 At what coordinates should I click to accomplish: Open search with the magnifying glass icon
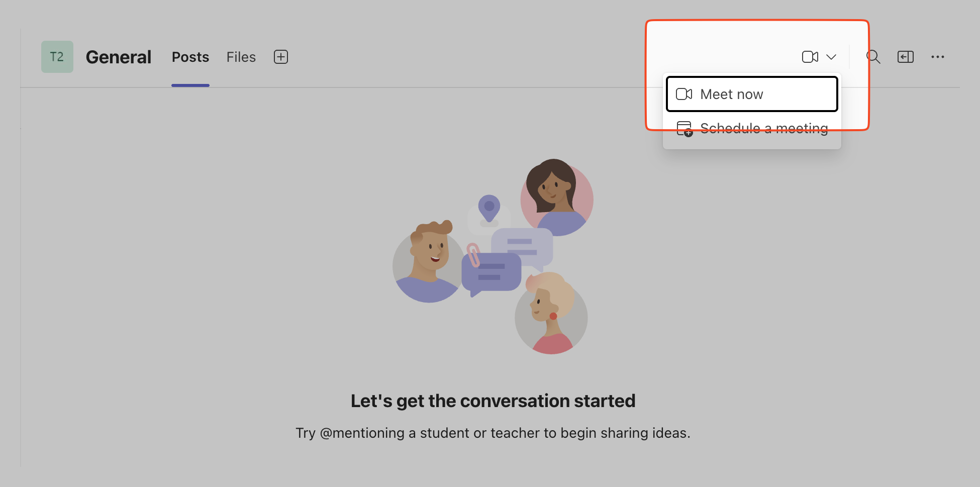873,57
